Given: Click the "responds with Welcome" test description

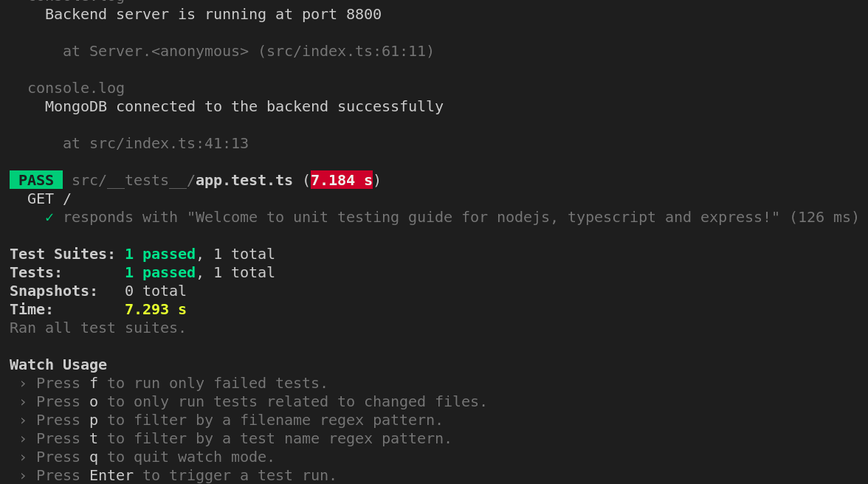Looking at the screenshot, I should click(421, 218).
